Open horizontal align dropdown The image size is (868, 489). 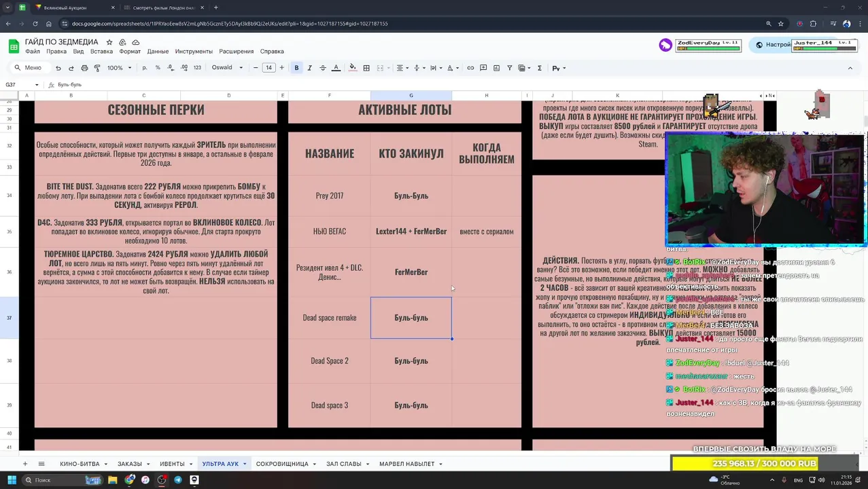point(402,68)
